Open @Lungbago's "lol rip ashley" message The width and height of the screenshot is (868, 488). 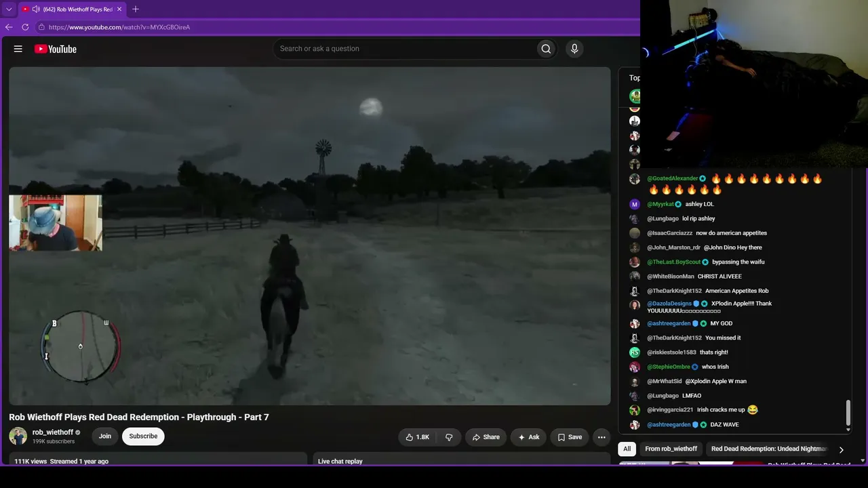[x=698, y=219]
